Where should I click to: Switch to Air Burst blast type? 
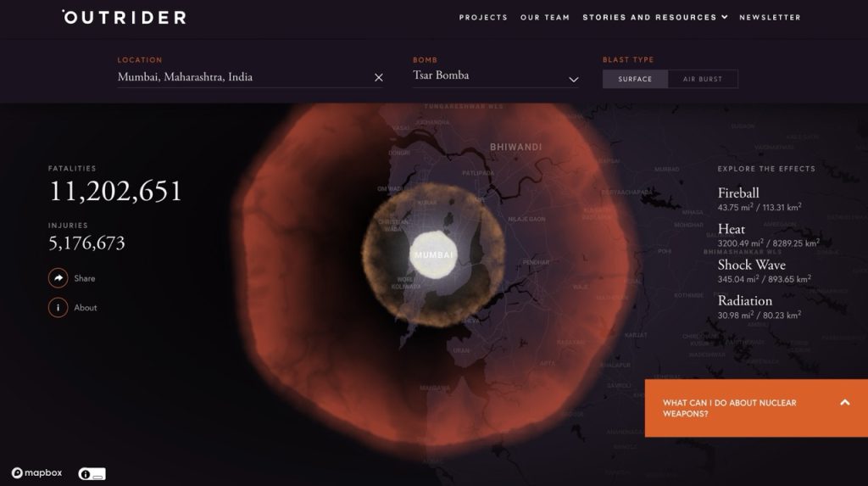pos(703,79)
